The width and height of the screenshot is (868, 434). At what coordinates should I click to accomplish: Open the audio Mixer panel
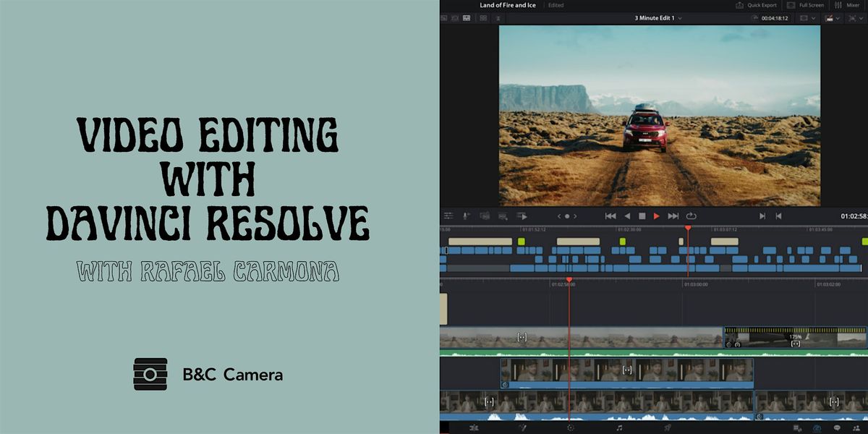pyautogui.click(x=848, y=5)
